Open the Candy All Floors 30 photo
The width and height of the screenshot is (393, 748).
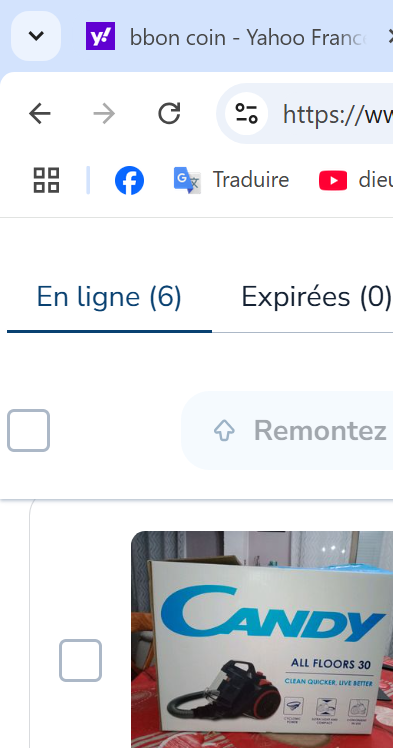[262, 639]
